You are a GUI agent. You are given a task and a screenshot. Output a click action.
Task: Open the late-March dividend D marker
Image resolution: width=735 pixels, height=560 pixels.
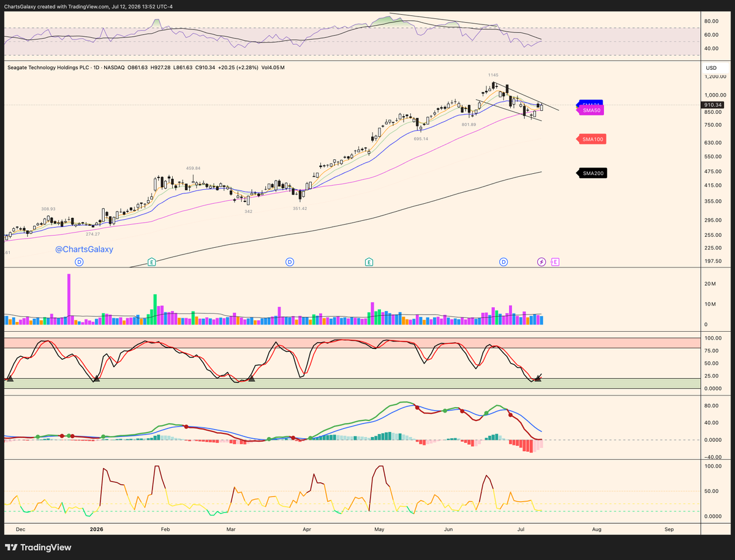pyautogui.click(x=290, y=262)
